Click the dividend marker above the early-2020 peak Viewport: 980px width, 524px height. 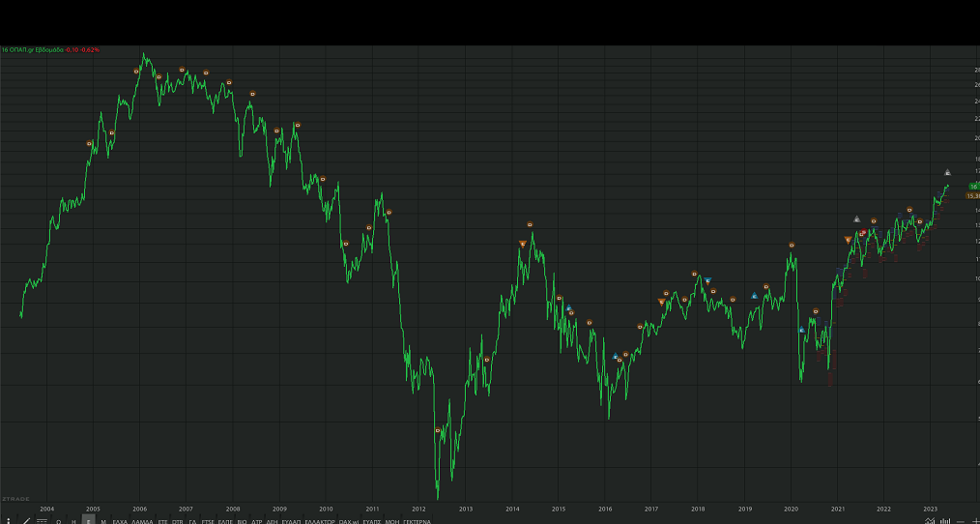tap(792, 246)
